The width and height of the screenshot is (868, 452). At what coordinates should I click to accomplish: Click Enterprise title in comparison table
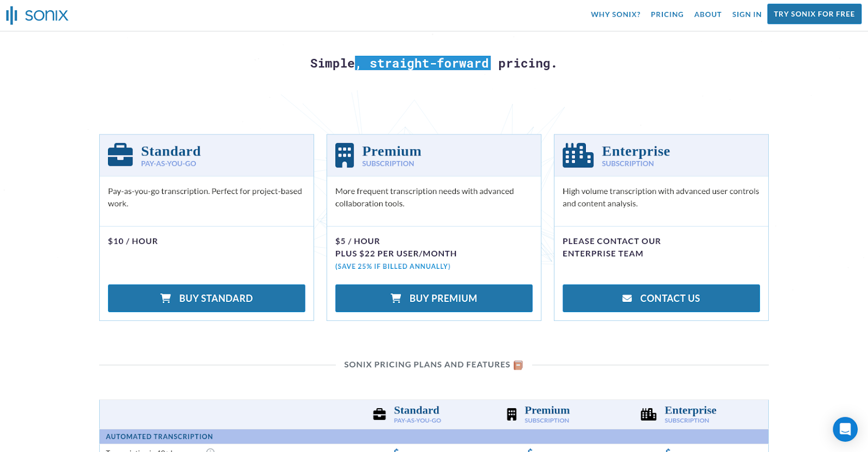point(691,410)
